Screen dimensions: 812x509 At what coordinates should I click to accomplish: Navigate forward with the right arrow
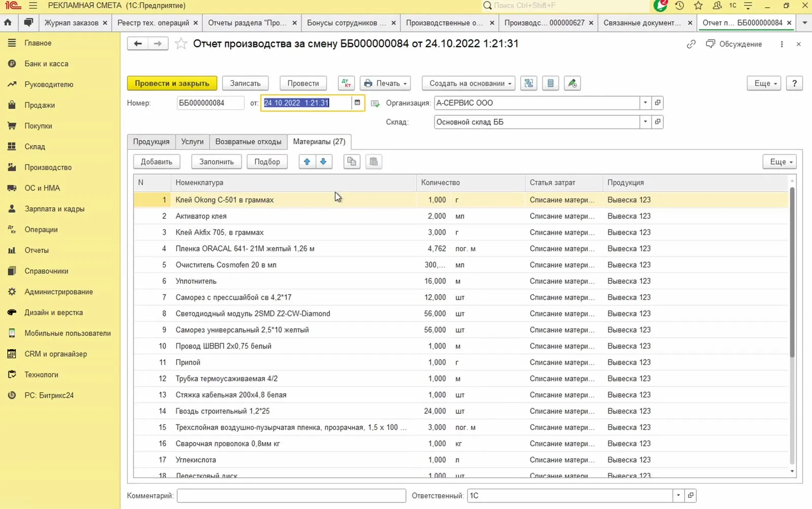tap(158, 44)
